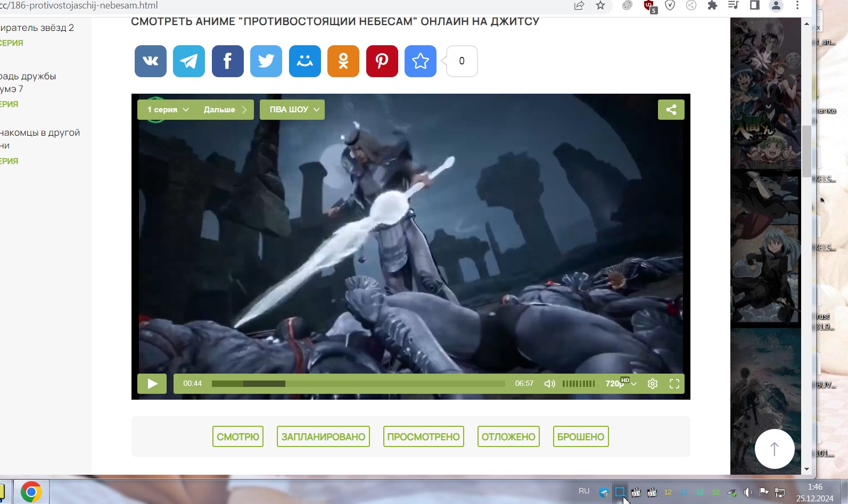Expand the 720p quality selector
Viewport: 848px width, 504px height.
[x=620, y=384]
